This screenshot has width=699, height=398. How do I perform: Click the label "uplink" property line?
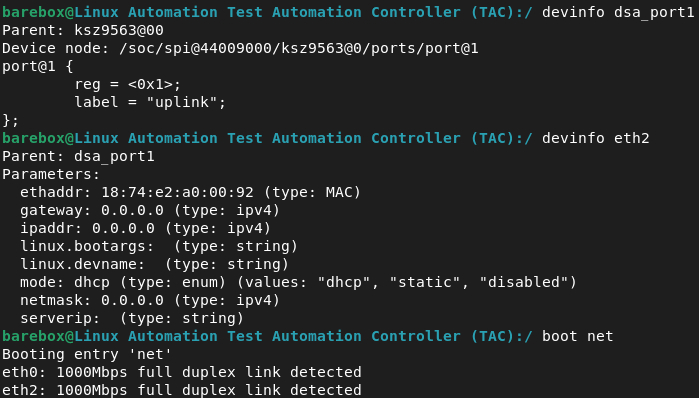point(150,102)
